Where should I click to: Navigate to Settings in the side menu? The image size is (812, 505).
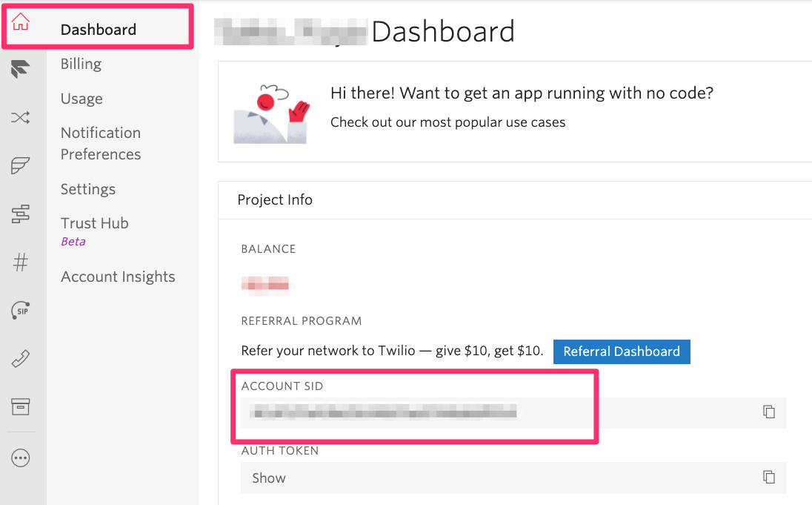tap(87, 190)
